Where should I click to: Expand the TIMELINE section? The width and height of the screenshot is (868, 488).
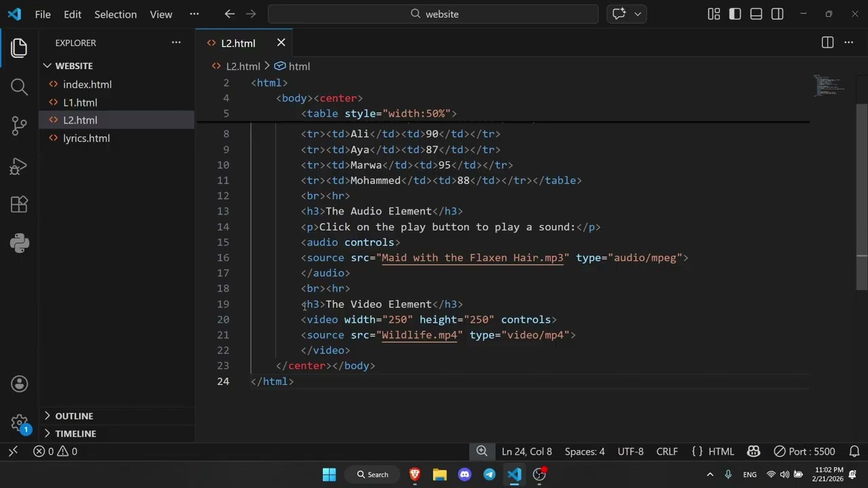click(117, 434)
